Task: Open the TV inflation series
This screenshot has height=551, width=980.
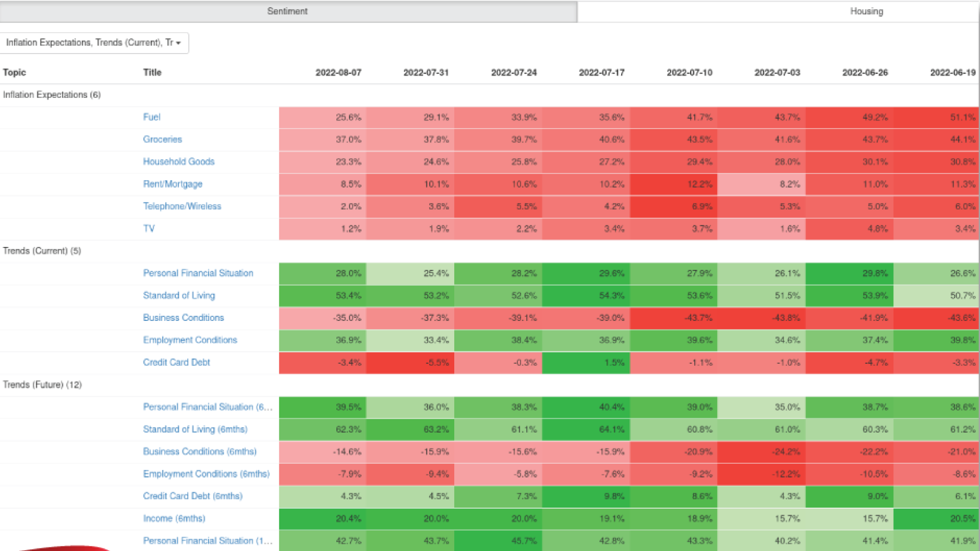Action: 149,229
